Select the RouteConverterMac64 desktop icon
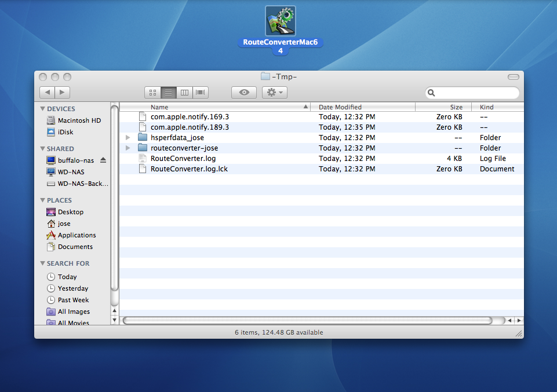The image size is (557, 392). pyautogui.click(x=281, y=21)
